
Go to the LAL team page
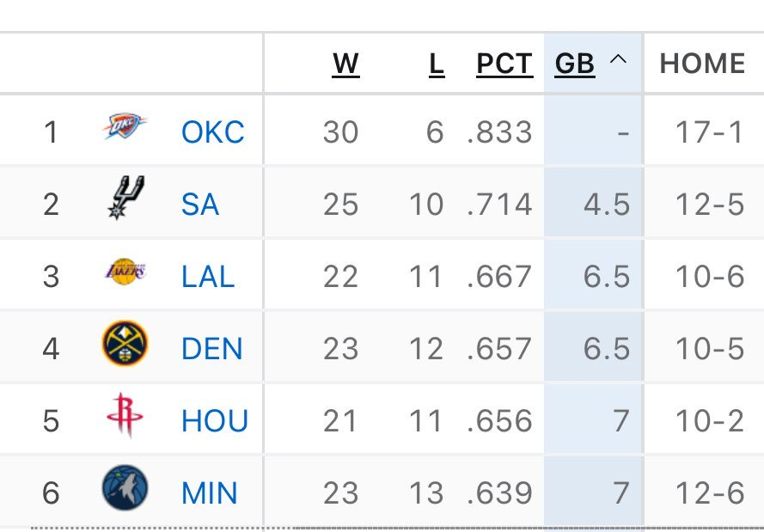208,277
